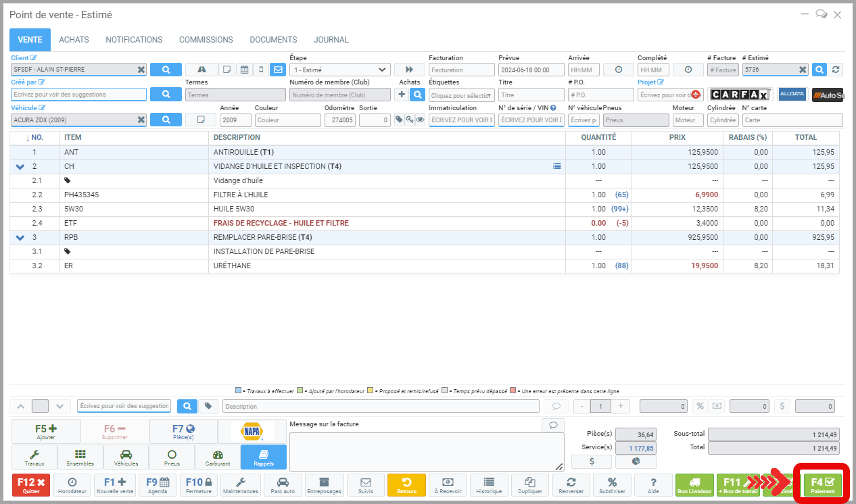Screen dimensions: 856x504
Task: Open the COMMISSIONS tab
Action: [206, 40]
